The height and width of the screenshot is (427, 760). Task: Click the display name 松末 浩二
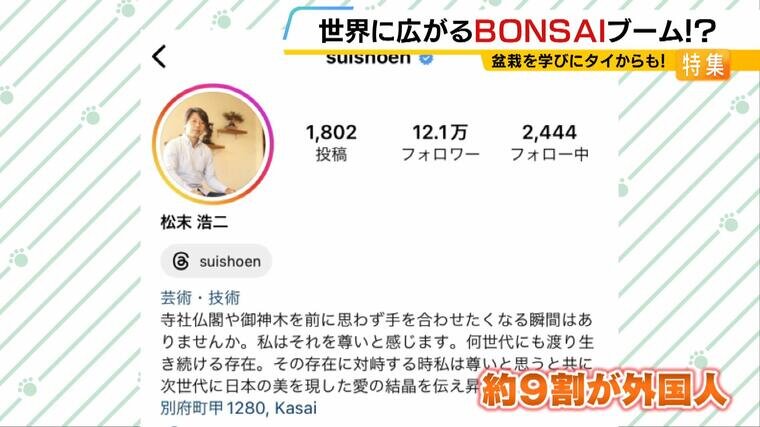pos(194,222)
